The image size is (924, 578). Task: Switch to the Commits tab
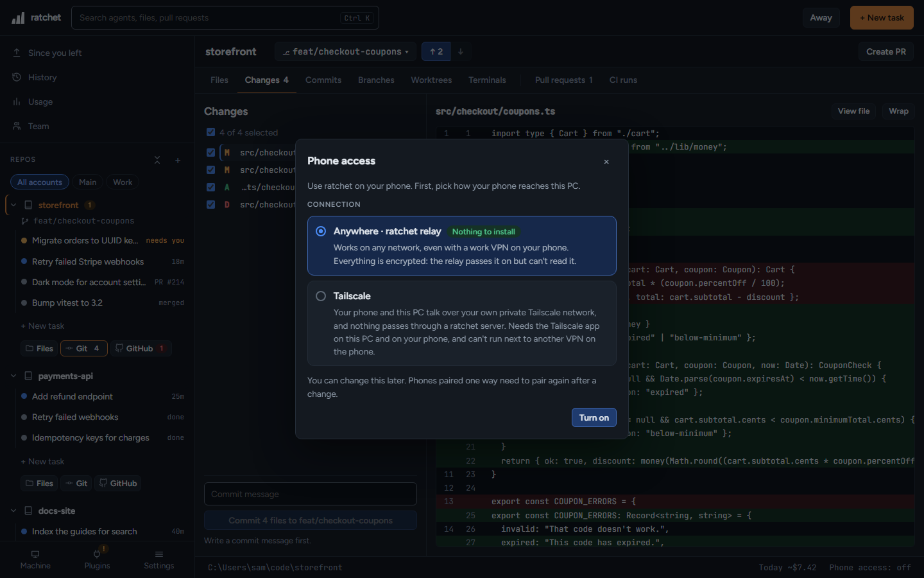pos(323,80)
